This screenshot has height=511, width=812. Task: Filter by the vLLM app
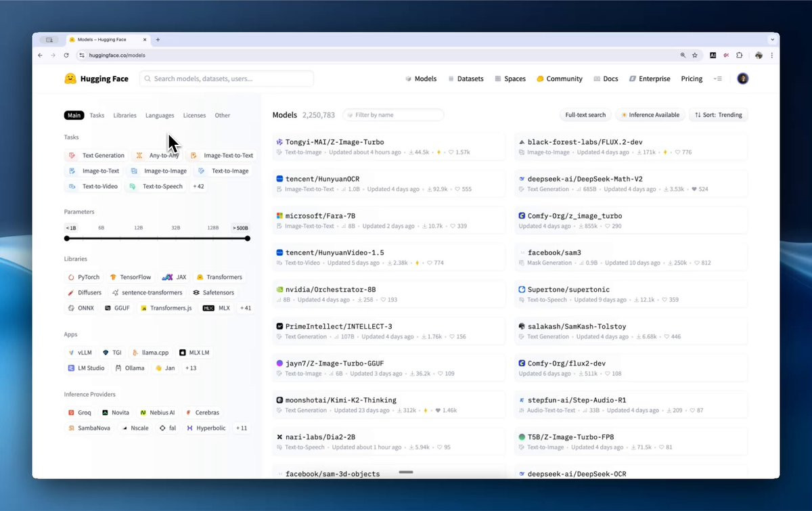click(x=80, y=353)
